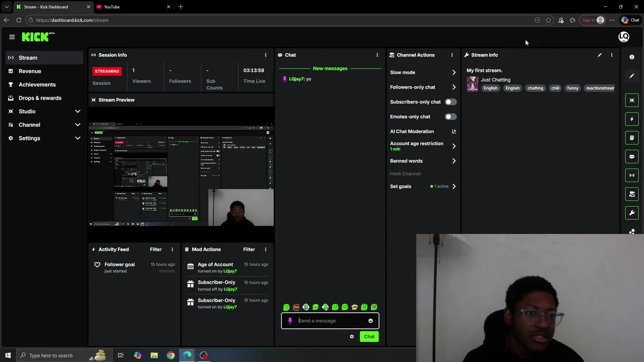Click the green Chat send button
Screen dimensions: 644x362
369,337
